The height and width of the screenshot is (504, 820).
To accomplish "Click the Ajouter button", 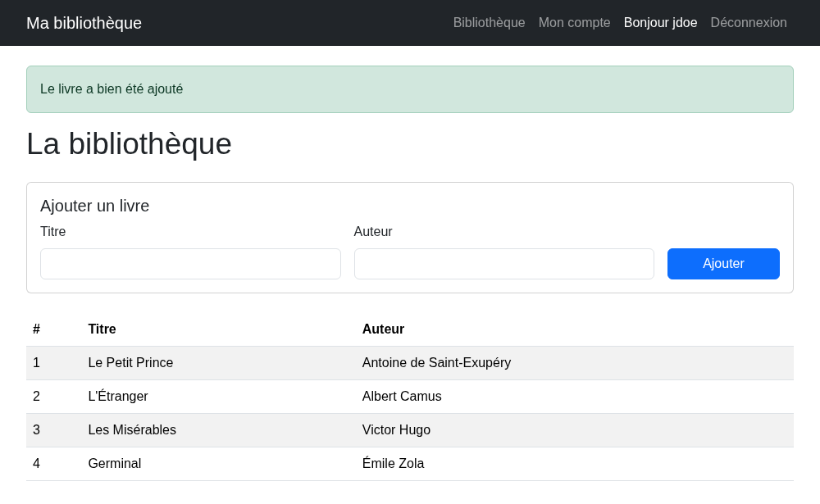I will point(723,264).
